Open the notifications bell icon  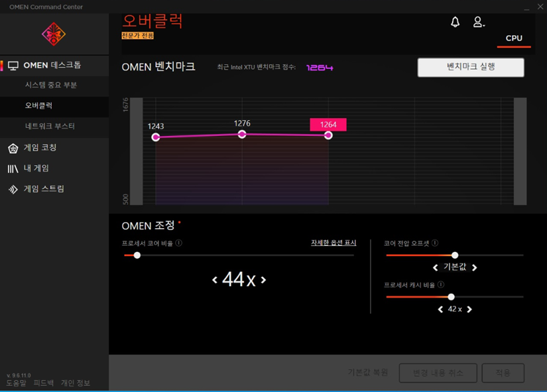pyautogui.click(x=455, y=22)
